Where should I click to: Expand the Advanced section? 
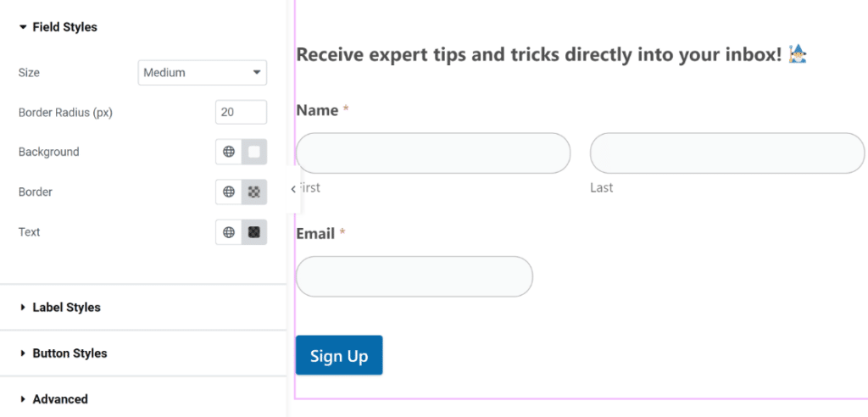click(x=59, y=399)
